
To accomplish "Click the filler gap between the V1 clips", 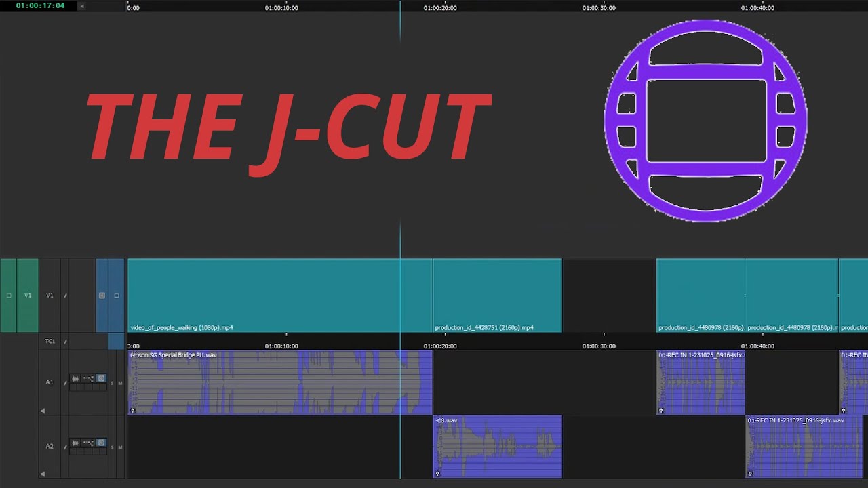I will tap(609, 296).
